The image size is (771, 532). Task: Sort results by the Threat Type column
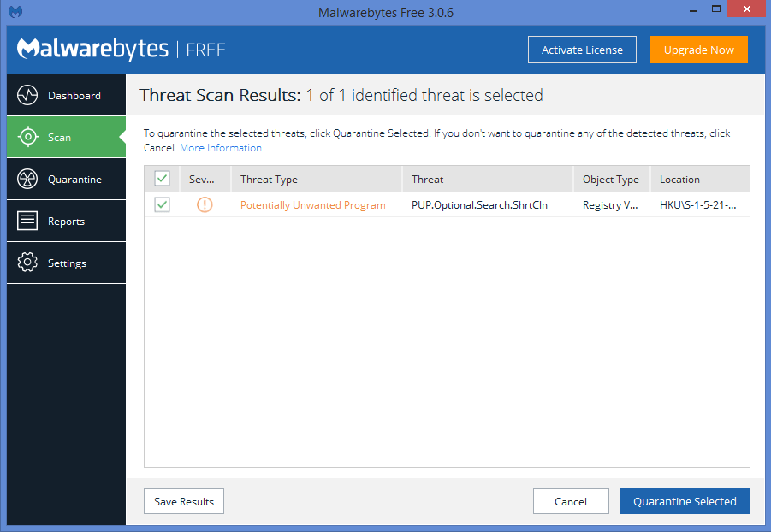(x=271, y=178)
